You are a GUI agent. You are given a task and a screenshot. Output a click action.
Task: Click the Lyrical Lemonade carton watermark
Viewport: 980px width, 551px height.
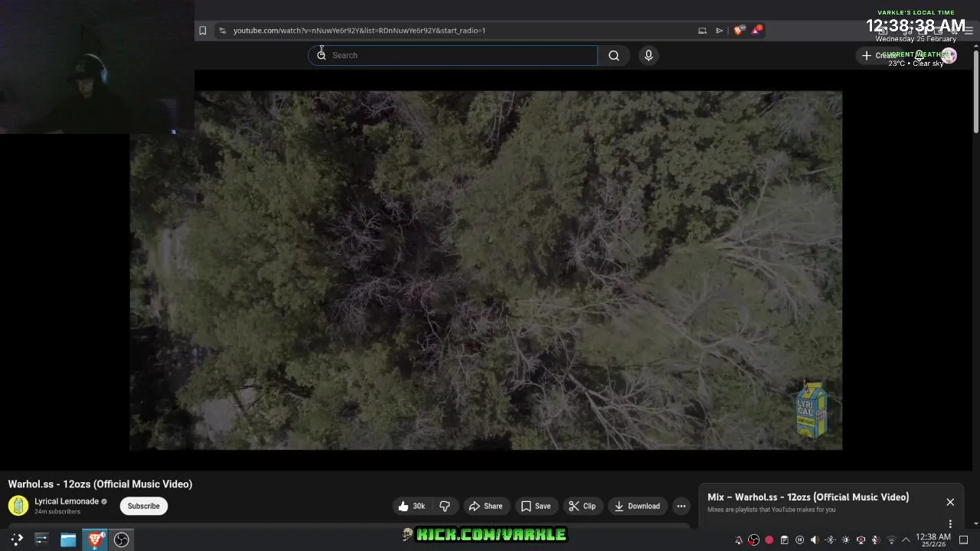(x=812, y=410)
